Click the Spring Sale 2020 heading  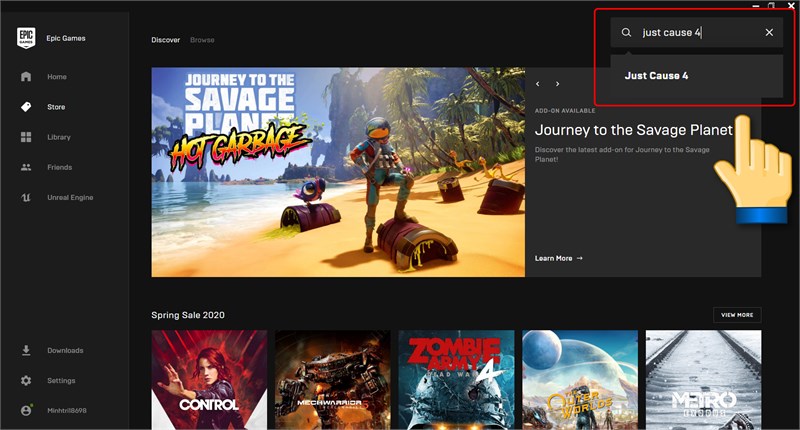point(188,315)
